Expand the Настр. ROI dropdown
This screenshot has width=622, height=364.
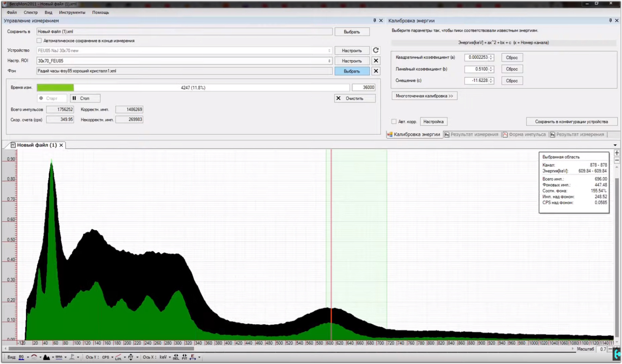pyautogui.click(x=329, y=61)
